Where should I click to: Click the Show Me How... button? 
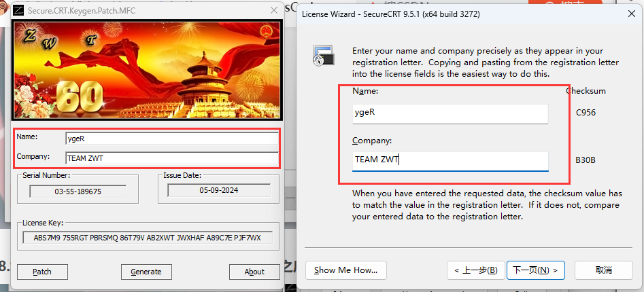tap(346, 270)
